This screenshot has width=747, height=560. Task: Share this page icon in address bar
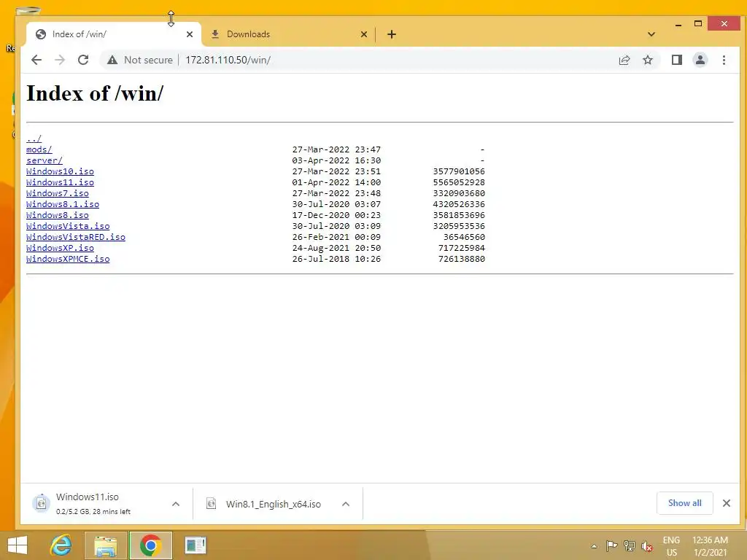coord(624,60)
